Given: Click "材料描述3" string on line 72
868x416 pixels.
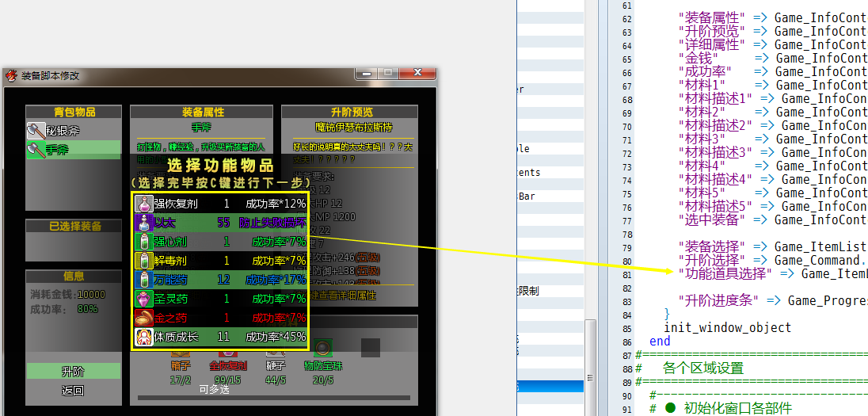Looking at the screenshot, I should (x=715, y=152).
